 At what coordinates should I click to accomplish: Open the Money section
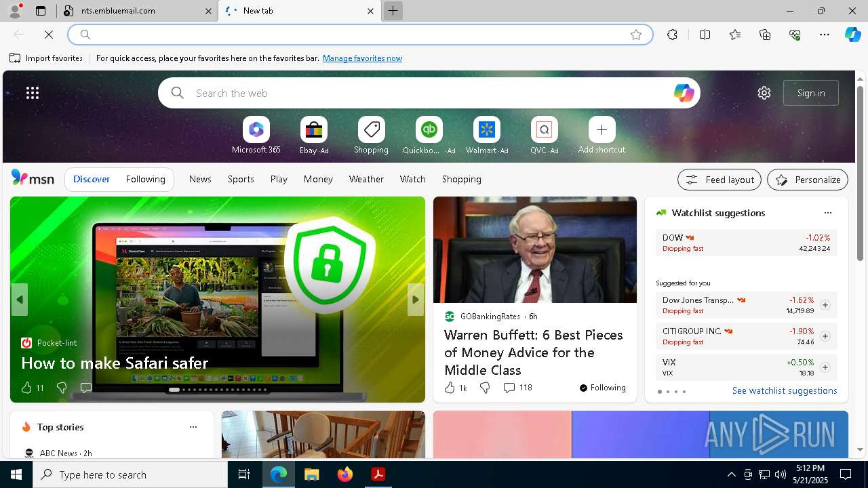coord(318,179)
